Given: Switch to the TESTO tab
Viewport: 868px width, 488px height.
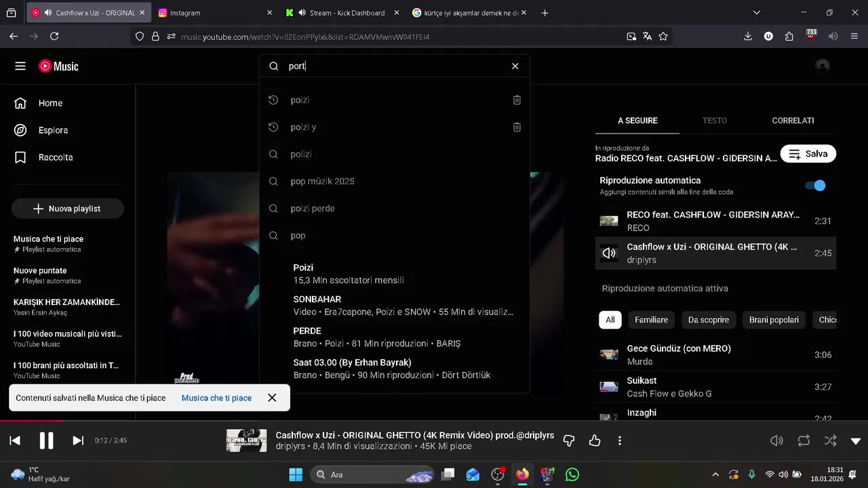Looking at the screenshot, I should (x=714, y=121).
